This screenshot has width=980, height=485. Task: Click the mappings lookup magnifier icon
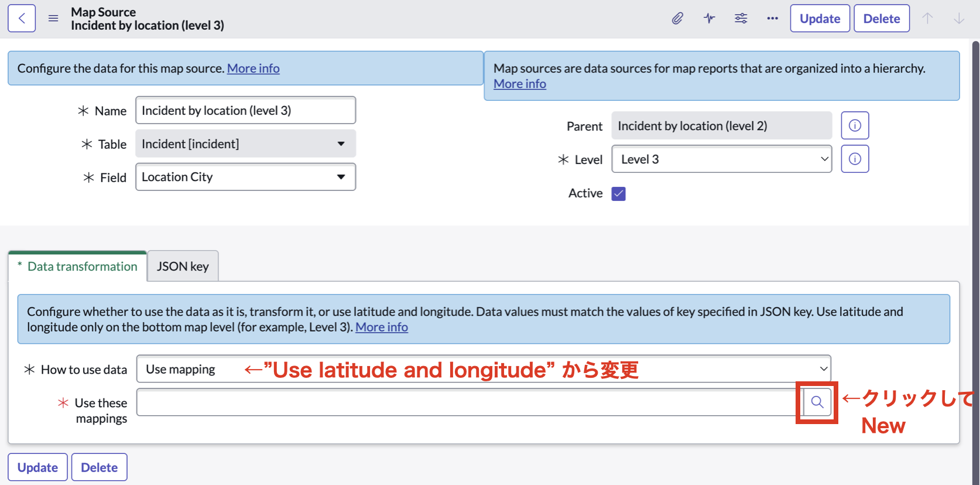point(817,402)
